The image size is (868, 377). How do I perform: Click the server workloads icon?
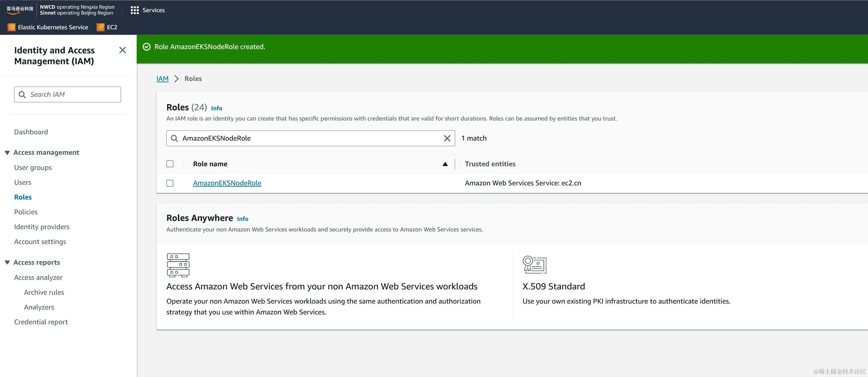[178, 265]
